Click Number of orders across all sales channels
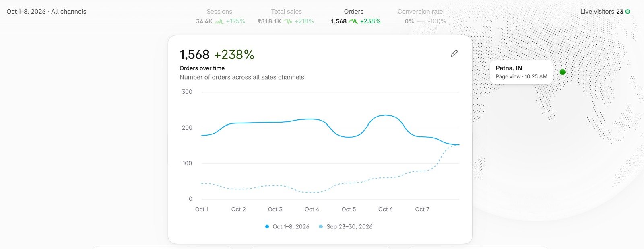The image size is (644, 249). [x=242, y=77]
